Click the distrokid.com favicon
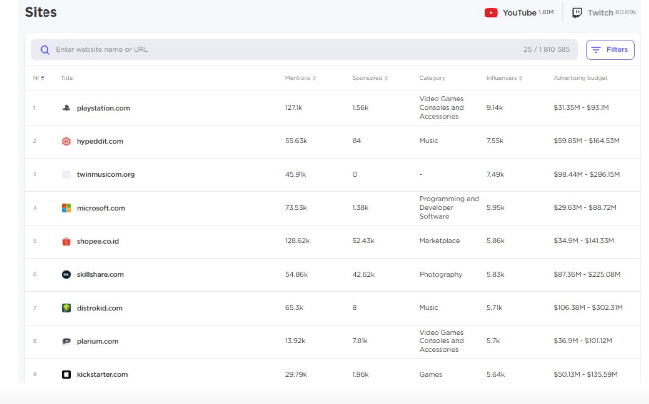 click(x=66, y=308)
